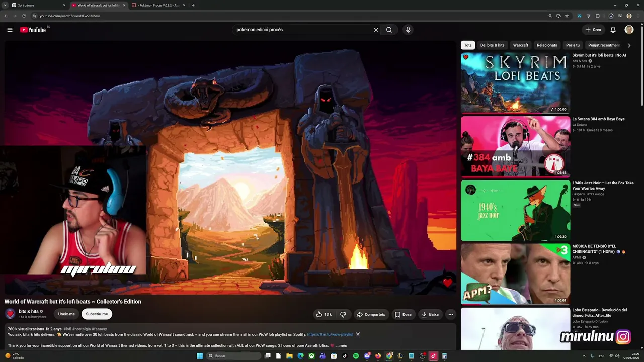Like the video with thumbs up
Image resolution: width=644 pixels, height=362 pixels.
coord(324,314)
